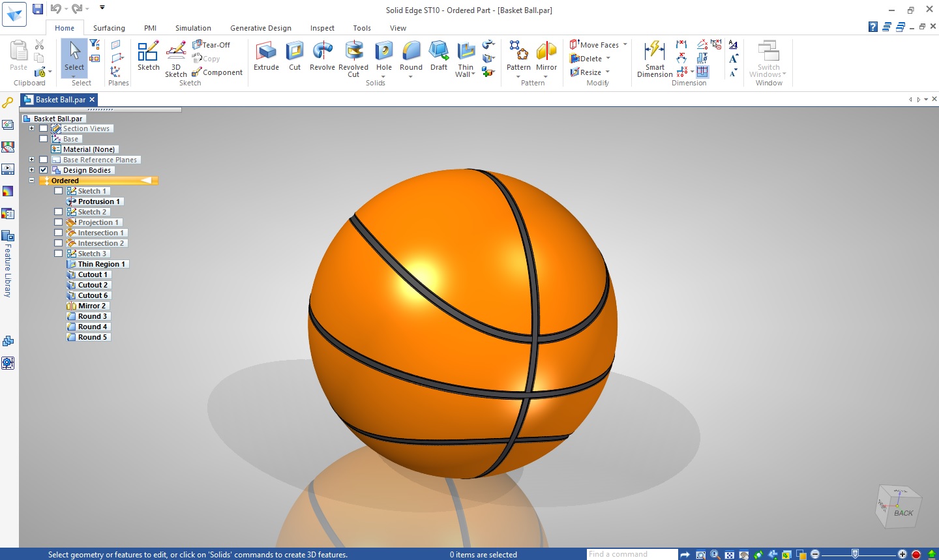The width and height of the screenshot is (939, 560).
Task: Click the Find a command search box
Action: (x=631, y=554)
